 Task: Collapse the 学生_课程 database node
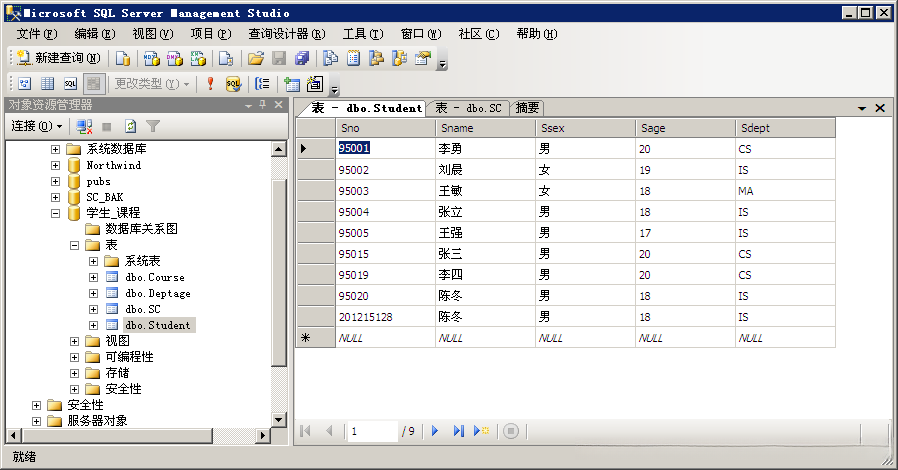pyautogui.click(x=56, y=214)
